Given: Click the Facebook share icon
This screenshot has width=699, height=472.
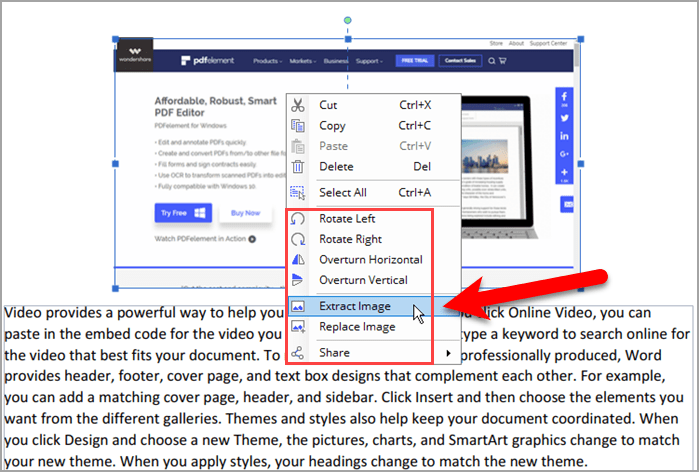Looking at the screenshot, I should [x=564, y=98].
